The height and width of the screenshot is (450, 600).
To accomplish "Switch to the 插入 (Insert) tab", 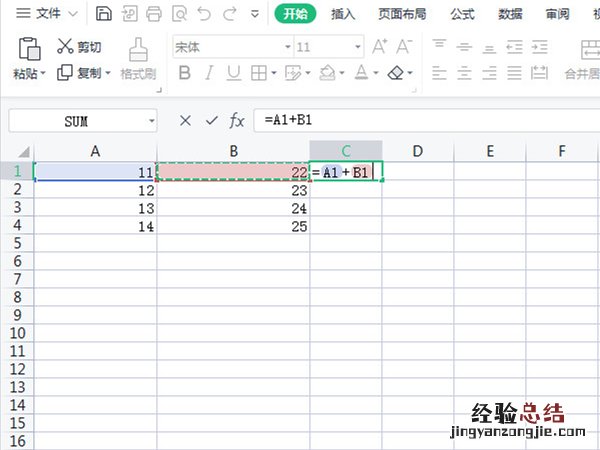I will (344, 14).
